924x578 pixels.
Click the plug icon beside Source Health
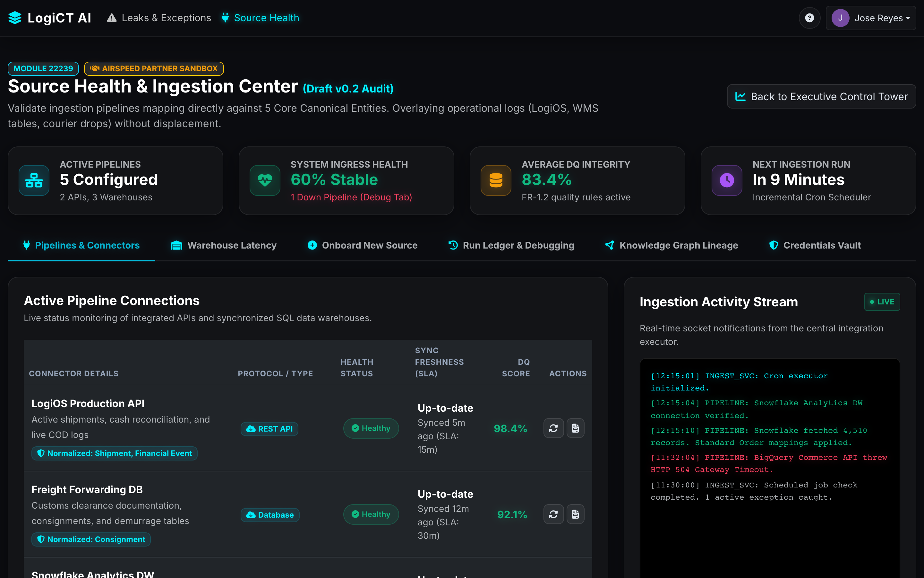(225, 18)
